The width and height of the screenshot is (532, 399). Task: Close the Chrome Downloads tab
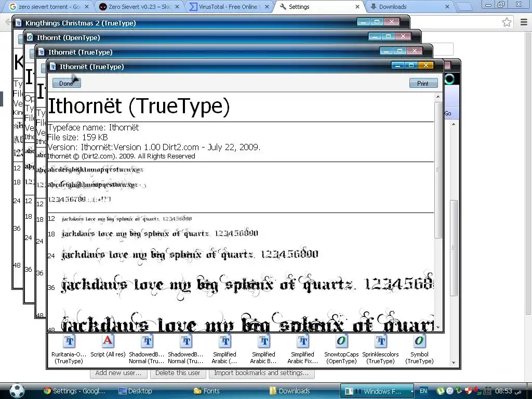click(x=447, y=7)
